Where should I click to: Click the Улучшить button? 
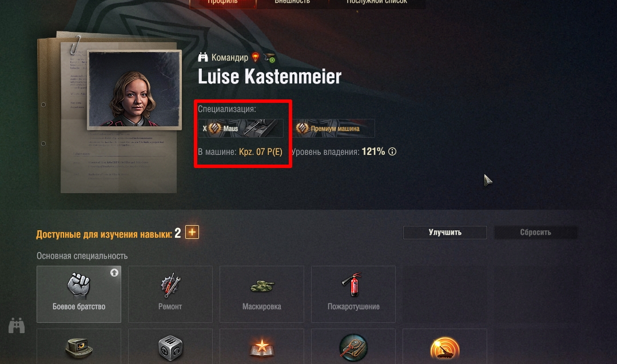(445, 233)
